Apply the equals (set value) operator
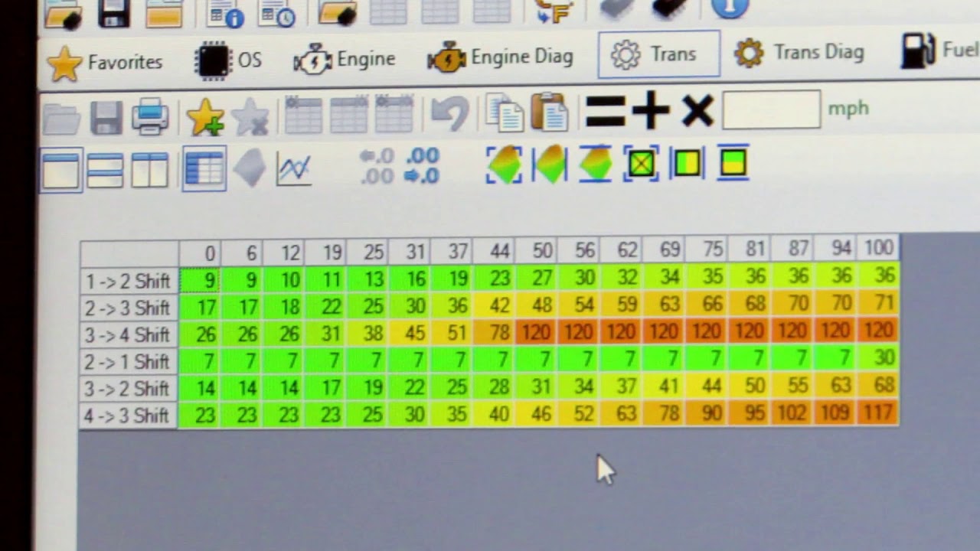The height and width of the screenshot is (551, 980). (x=605, y=111)
